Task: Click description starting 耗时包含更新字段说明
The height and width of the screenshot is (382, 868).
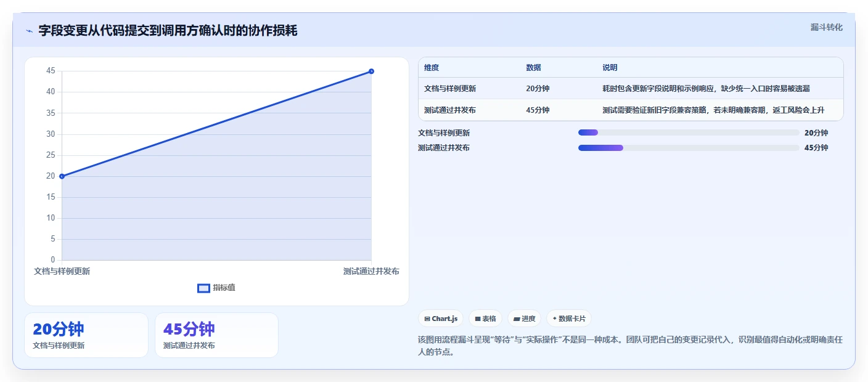Action: point(706,89)
